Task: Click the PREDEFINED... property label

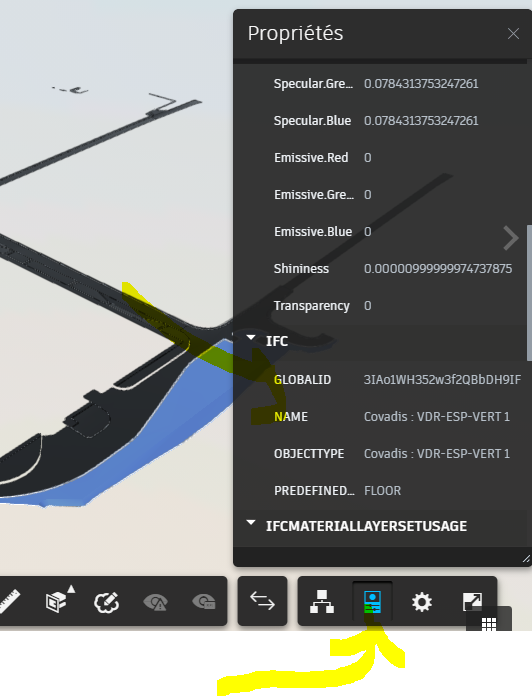Action: [314, 490]
